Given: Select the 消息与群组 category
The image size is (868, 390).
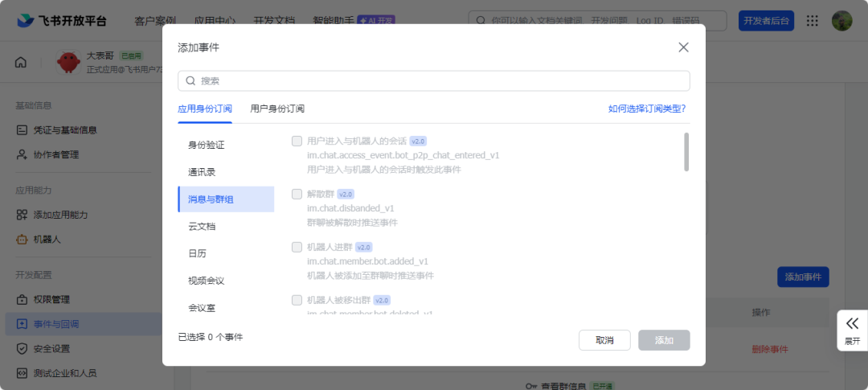Looking at the screenshot, I should click(226, 199).
